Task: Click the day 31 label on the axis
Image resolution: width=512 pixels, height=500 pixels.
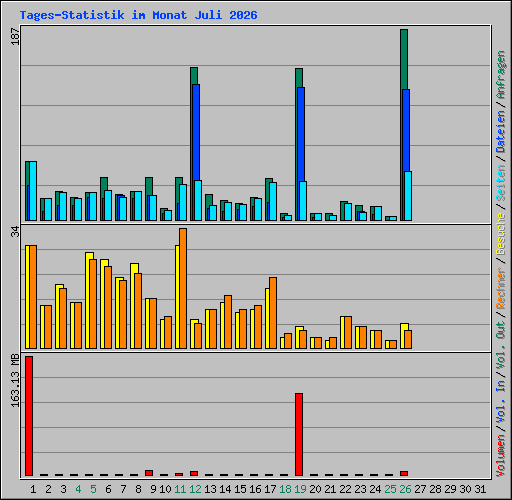Action: coord(480,489)
